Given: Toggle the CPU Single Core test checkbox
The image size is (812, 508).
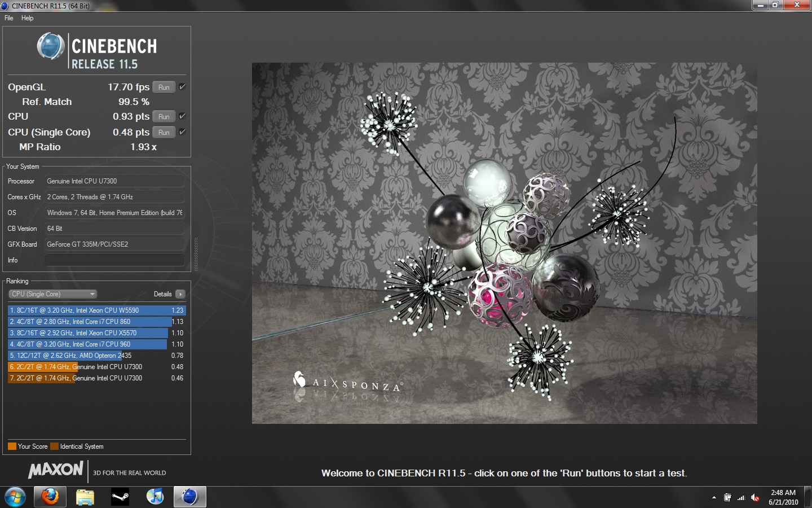Looking at the screenshot, I should [x=182, y=132].
